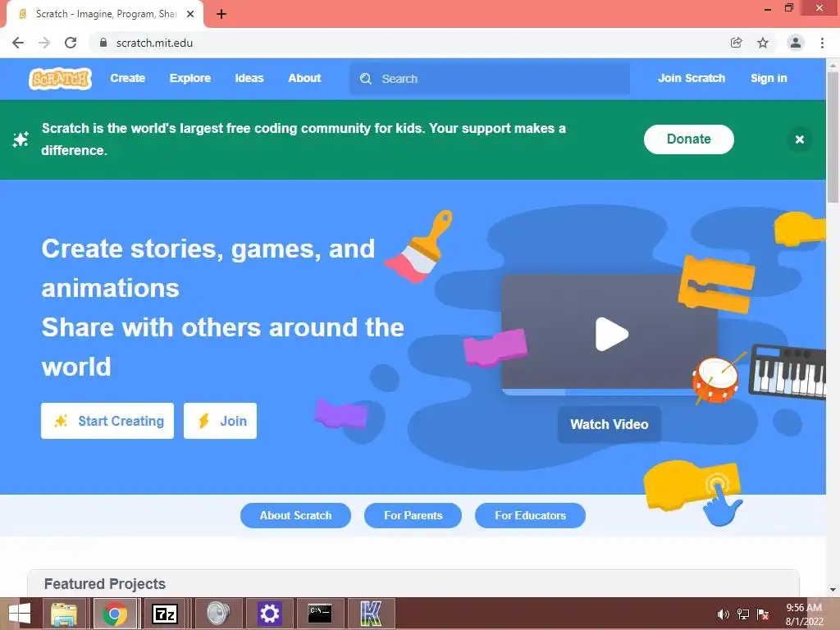The image size is (840, 630).
Task: Click Join Scratch in the navbar
Action: pyautogui.click(x=691, y=78)
